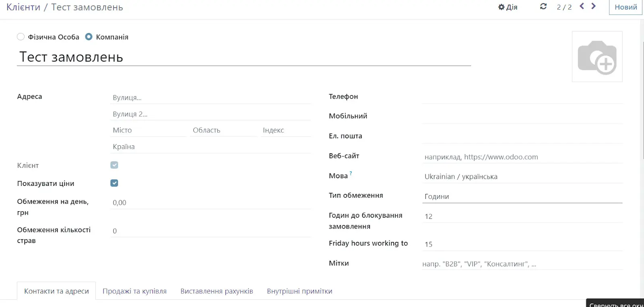This screenshot has width=644, height=307.
Task: Click the Веб-сайт input field
Action: pyautogui.click(x=522, y=157)
